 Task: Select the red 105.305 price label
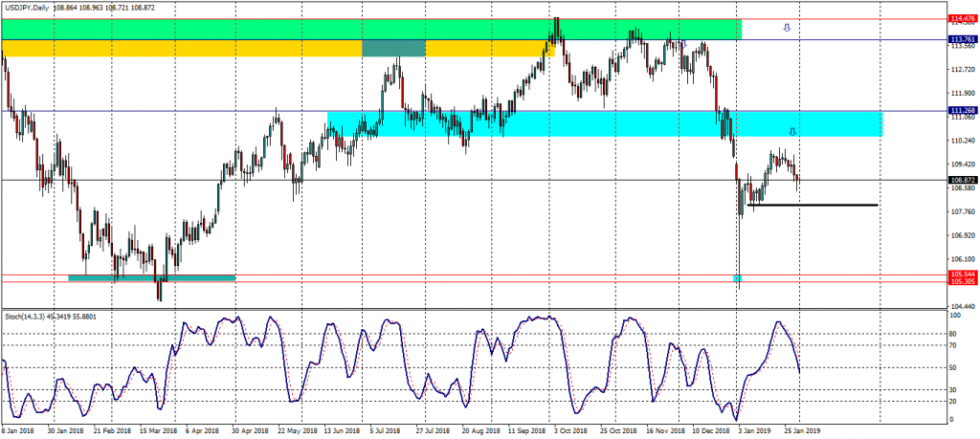962,282
